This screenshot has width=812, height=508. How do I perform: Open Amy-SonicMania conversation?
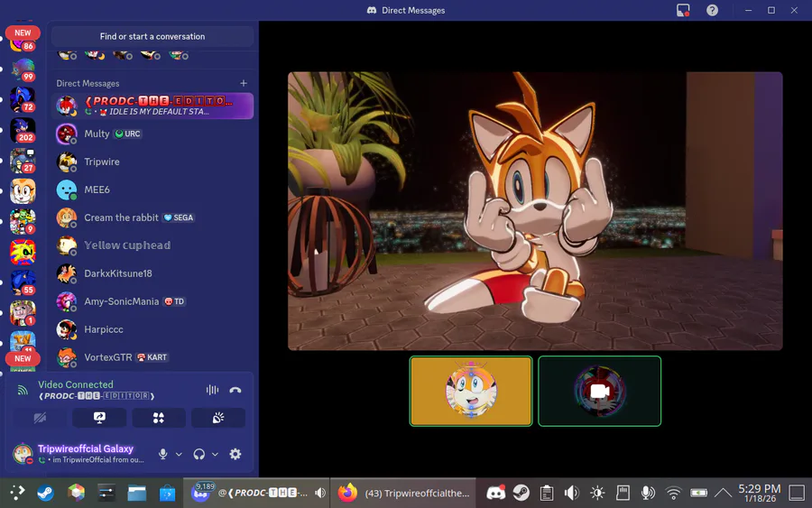click(152, 301)
